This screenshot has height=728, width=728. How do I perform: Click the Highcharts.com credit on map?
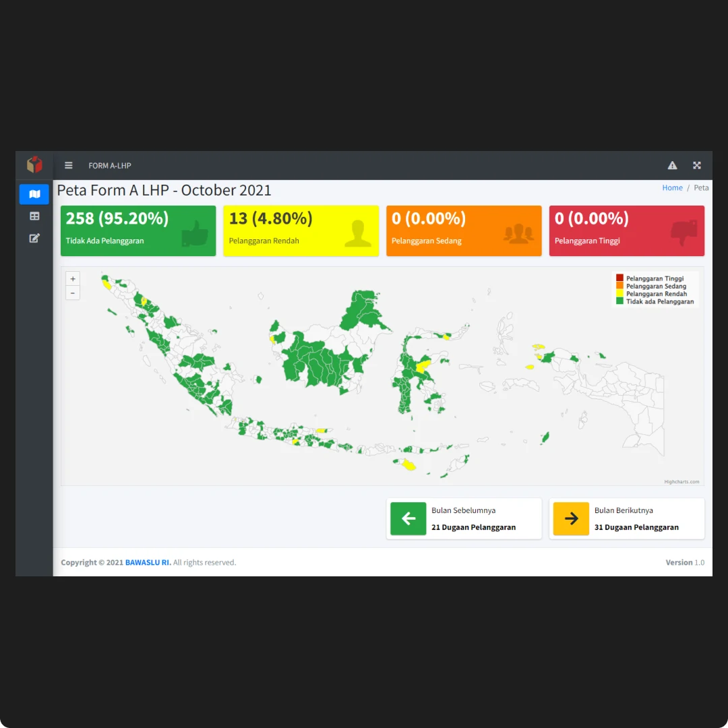pyautogui.click(x=681, y=482)
